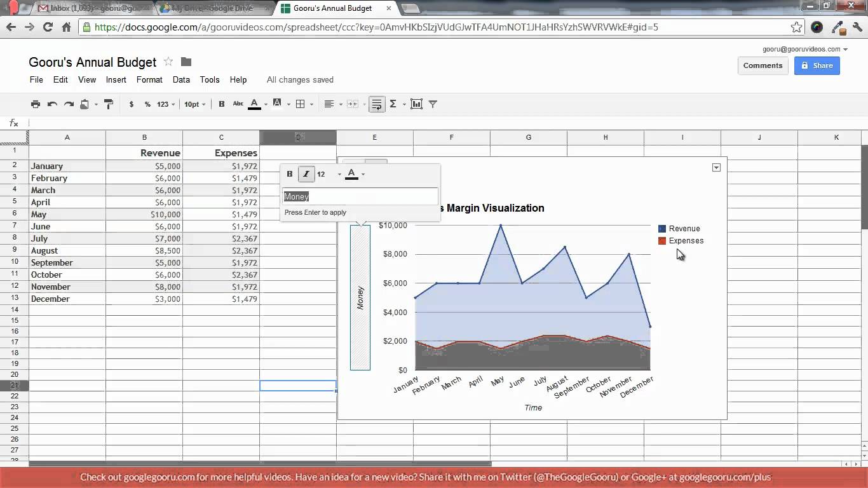Click the Gooru's Annual Budget document title

point(93,62)
